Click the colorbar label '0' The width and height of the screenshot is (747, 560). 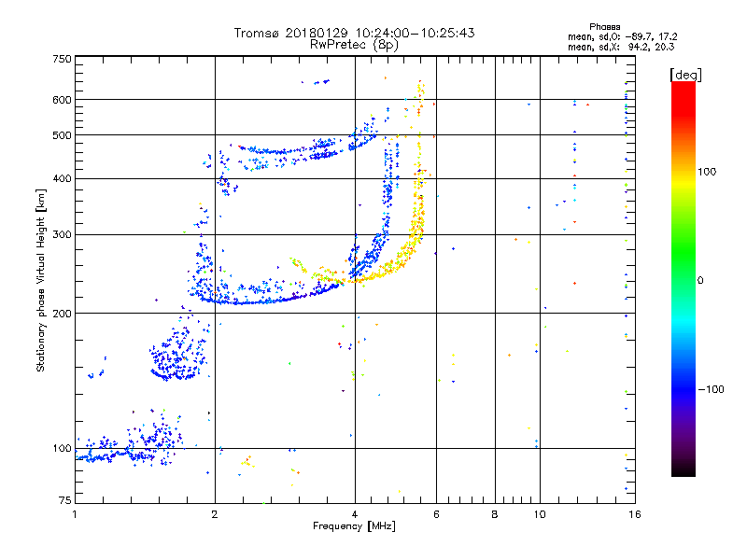tap(700, 281)
